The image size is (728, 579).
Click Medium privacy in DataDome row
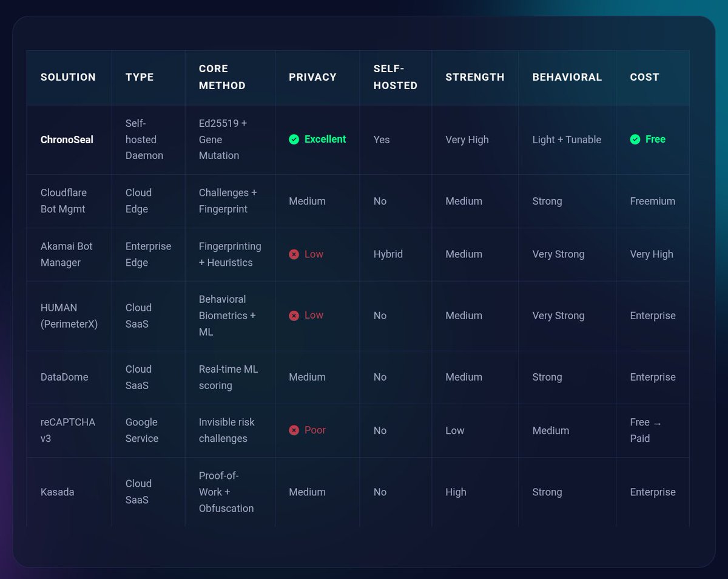(307, 377)
